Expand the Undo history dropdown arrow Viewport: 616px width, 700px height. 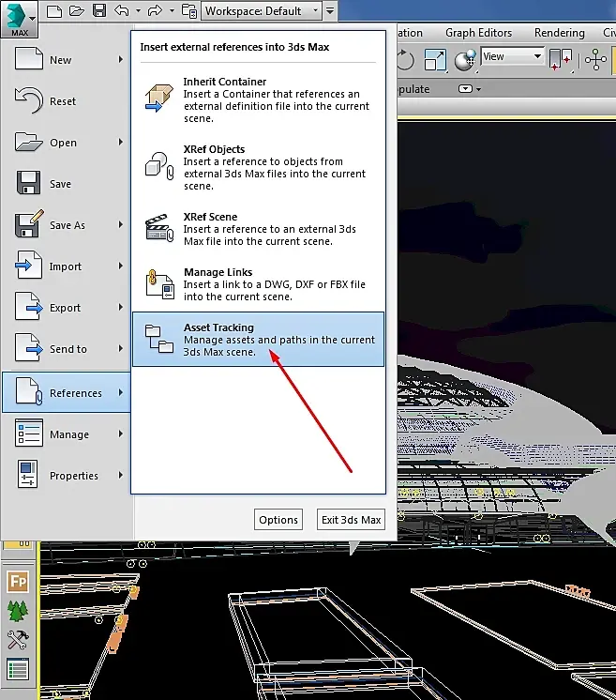click(138, 10)
